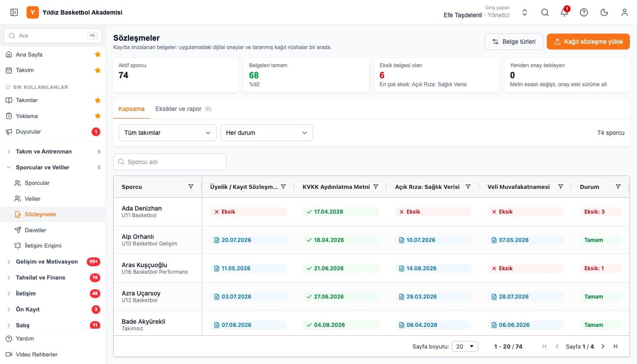Image resolution: width=637 pixels, height=364 pixels.
Task: Open the Durum column filter icon
Action: point(618,187)
